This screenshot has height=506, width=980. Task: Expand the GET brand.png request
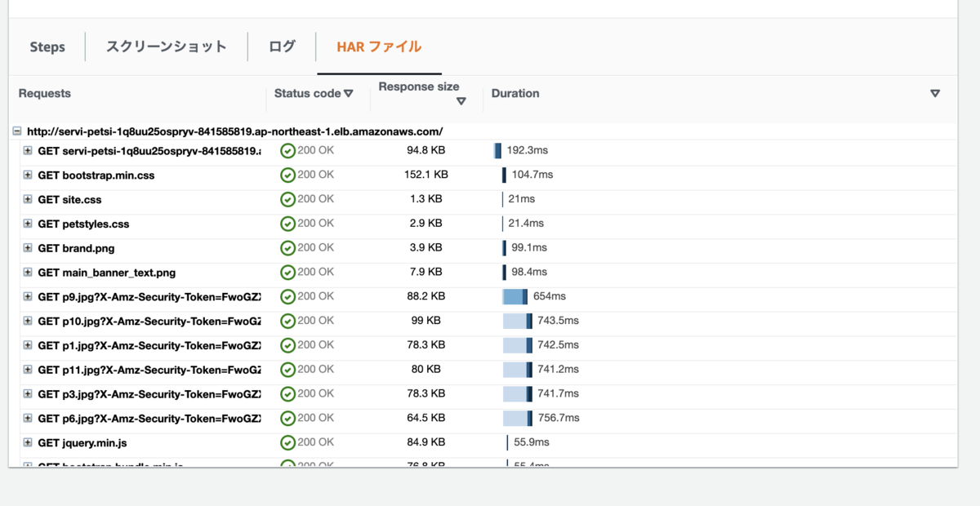pyautogui.click(x=28, y=248)
